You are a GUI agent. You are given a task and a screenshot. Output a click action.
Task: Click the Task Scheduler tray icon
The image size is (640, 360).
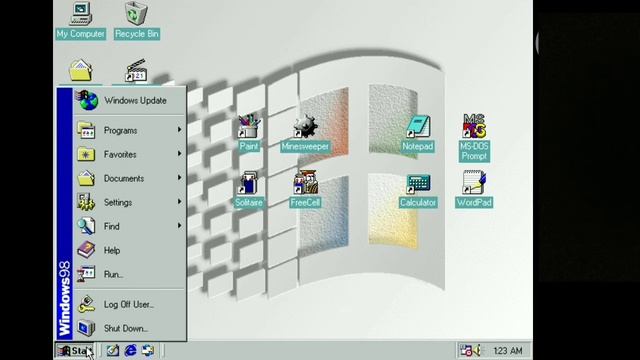coord(466,350)
